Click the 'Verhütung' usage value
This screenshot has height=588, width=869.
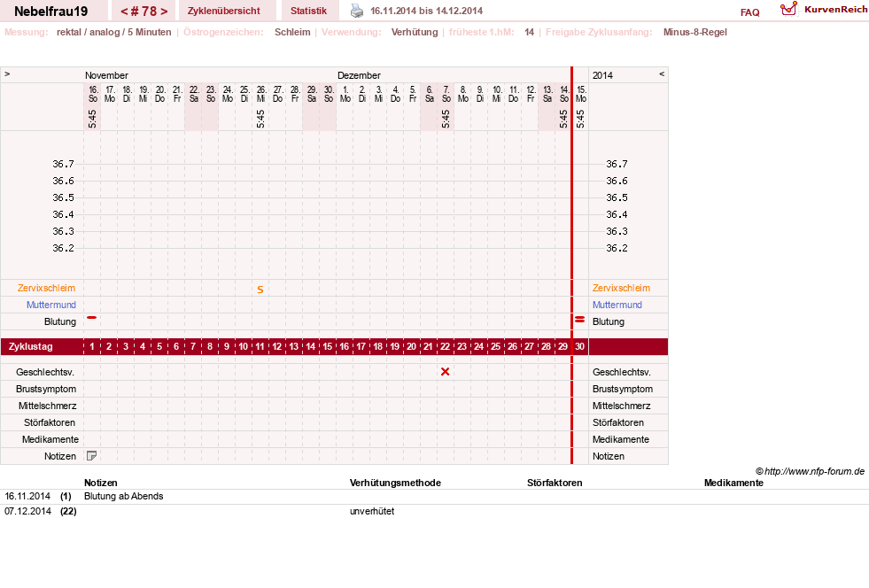coord(415,32)
